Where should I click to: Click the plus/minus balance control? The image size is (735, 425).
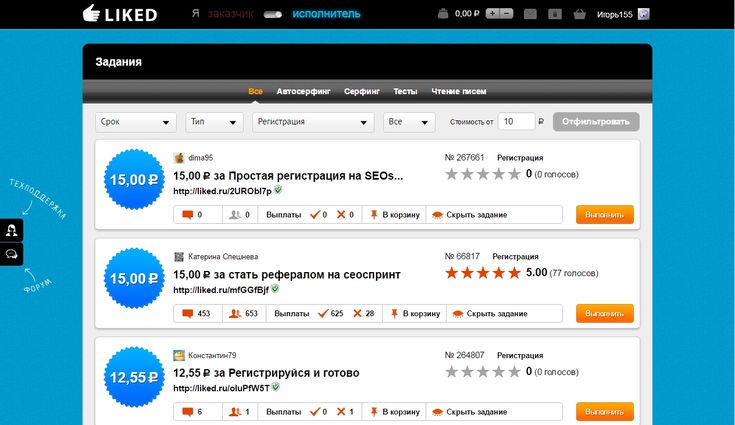(499, 14)
